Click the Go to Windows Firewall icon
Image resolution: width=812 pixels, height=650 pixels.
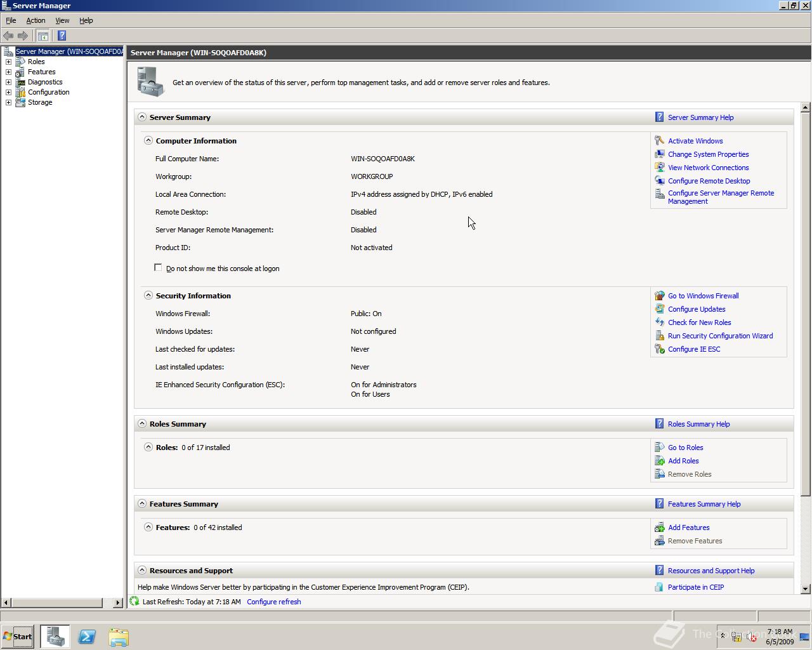pos(660,296)
